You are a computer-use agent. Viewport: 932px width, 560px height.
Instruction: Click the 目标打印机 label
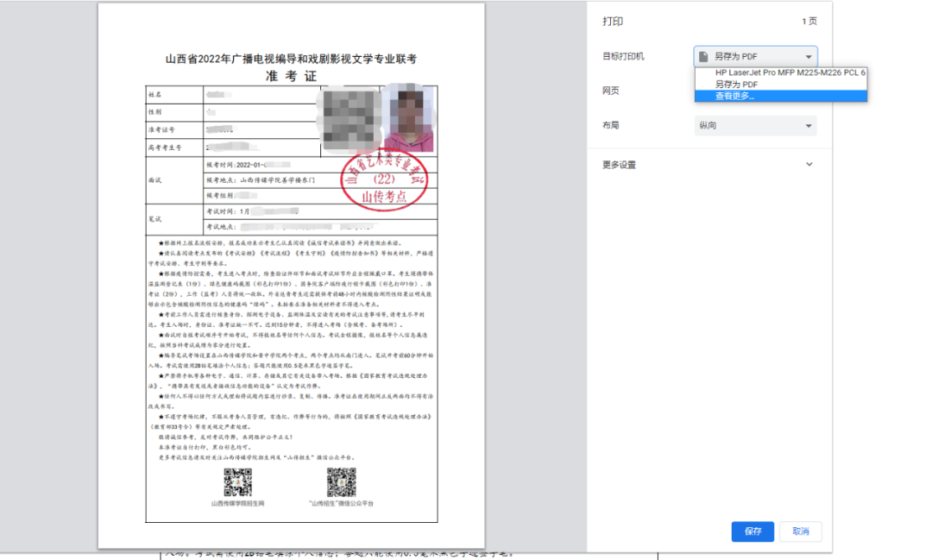click(x=623, y=56)
